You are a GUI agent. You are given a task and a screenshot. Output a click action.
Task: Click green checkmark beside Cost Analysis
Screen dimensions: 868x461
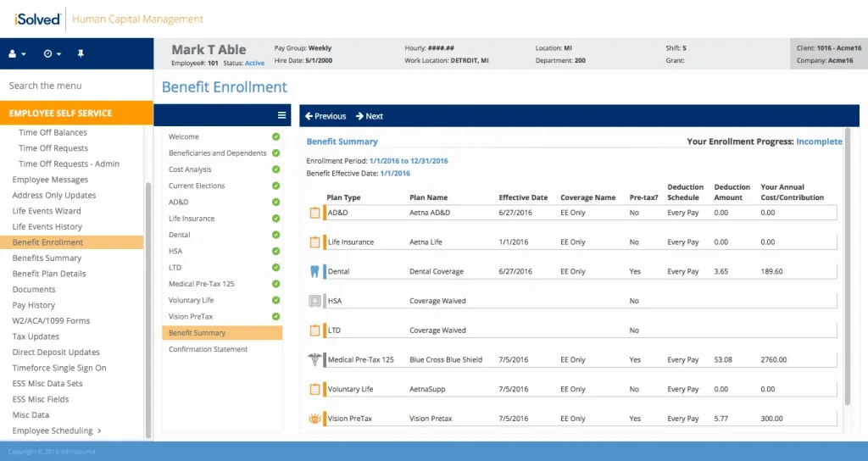(275, 169)
